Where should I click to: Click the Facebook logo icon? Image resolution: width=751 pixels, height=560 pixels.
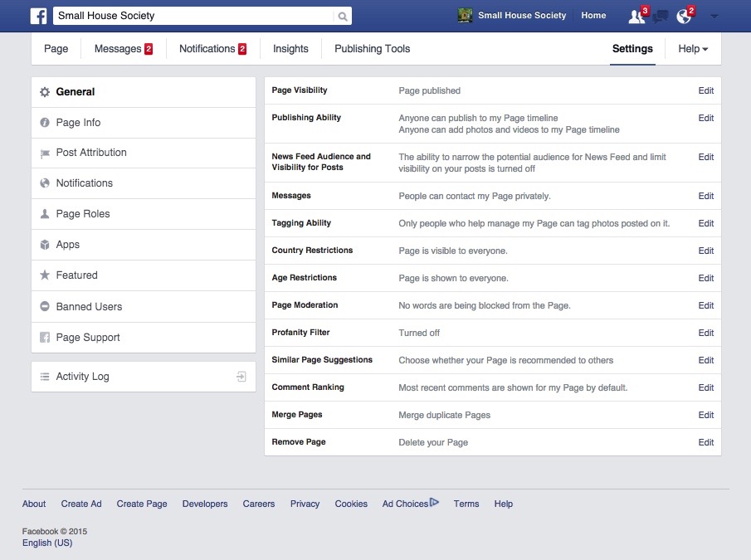click(38, 16)
